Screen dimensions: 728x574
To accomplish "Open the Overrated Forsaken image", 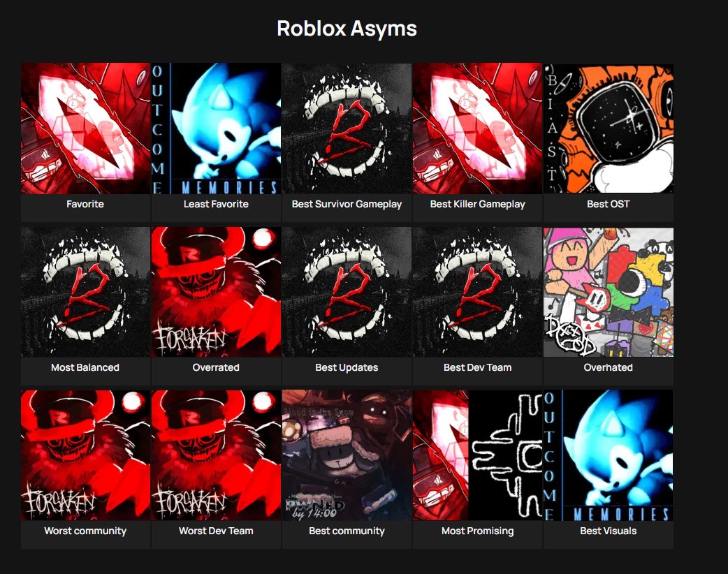I will click(216, 292).
